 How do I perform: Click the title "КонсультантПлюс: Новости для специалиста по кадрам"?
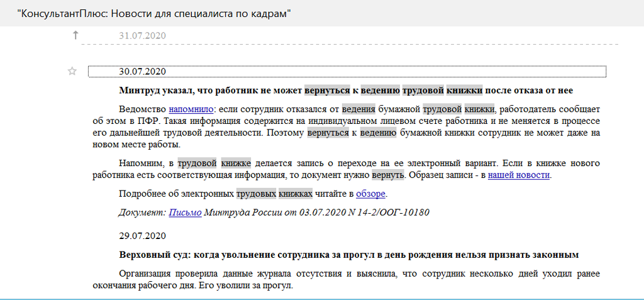155,14
